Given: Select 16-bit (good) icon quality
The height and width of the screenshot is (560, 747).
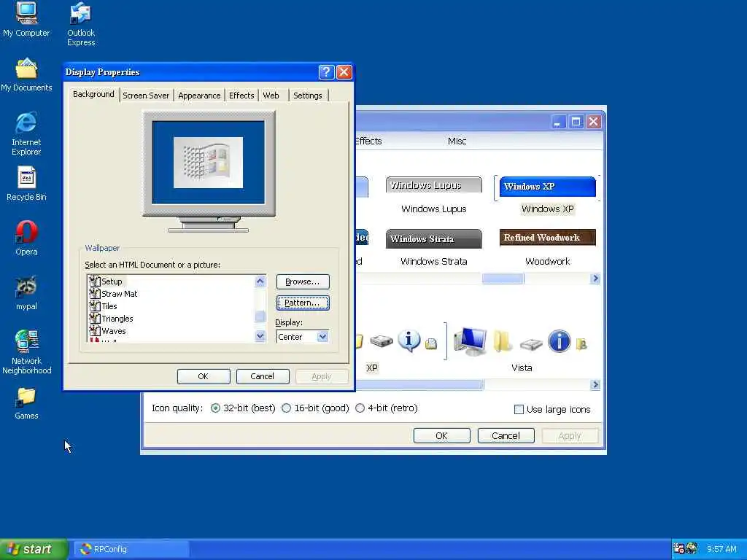Looking at the screenshot, I should [315, 408].
